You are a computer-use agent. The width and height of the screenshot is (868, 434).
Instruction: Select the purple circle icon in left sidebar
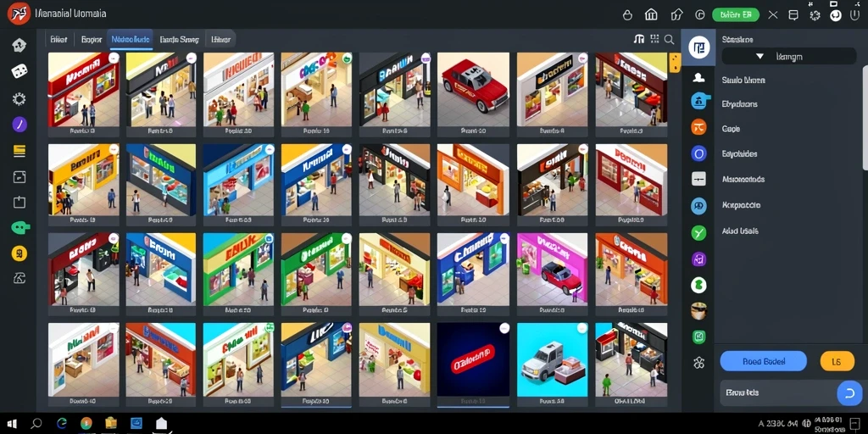point(19,124)
